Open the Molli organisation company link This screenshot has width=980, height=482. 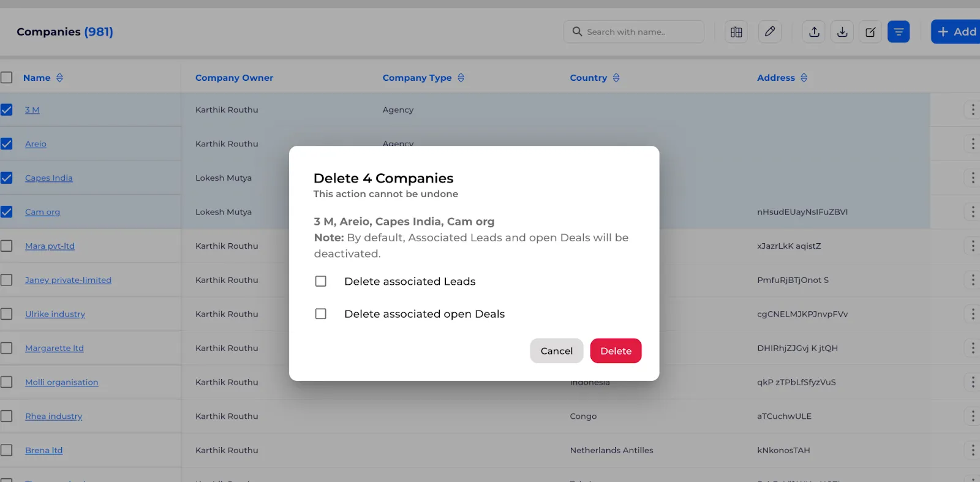pos(61,382)
